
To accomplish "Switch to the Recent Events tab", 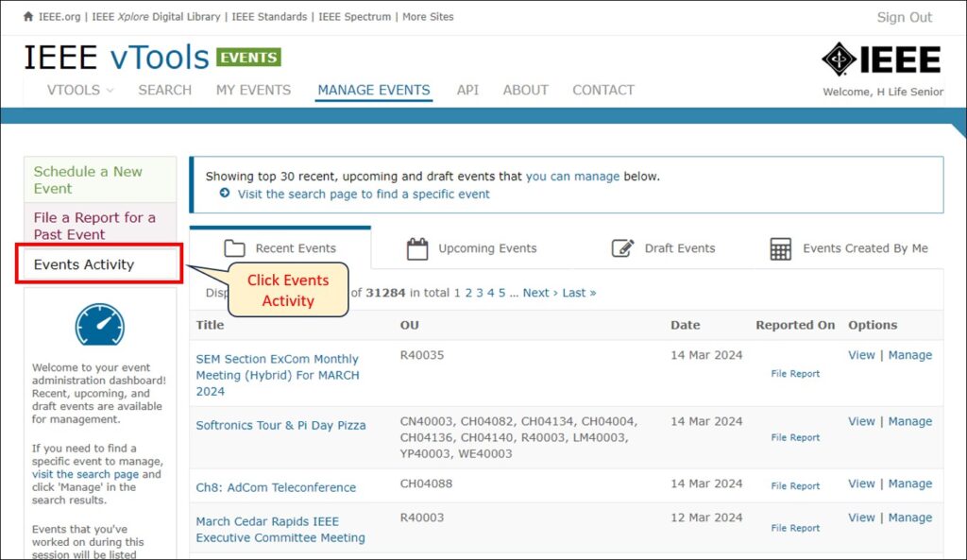I will [x=280, y=248].
